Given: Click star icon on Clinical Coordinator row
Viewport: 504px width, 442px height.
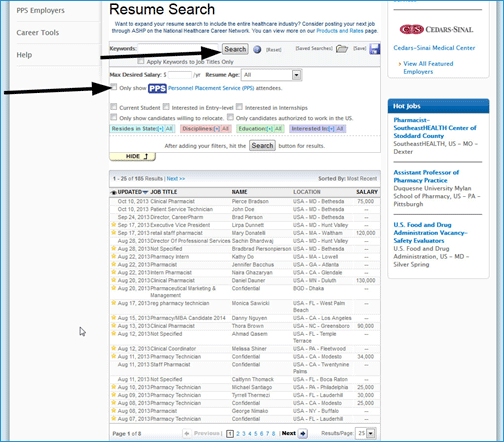Looking at the screenshot, I should coord(114,348).
